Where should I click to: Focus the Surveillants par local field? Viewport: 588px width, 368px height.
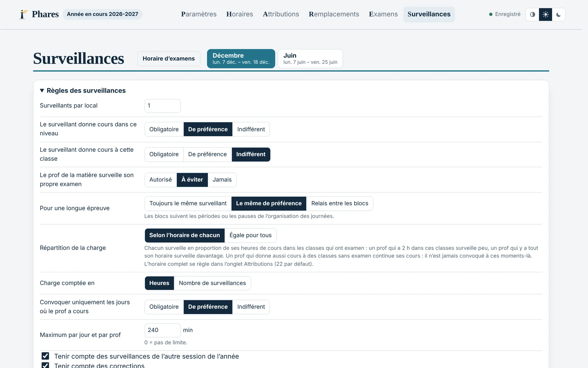[163, 106]
